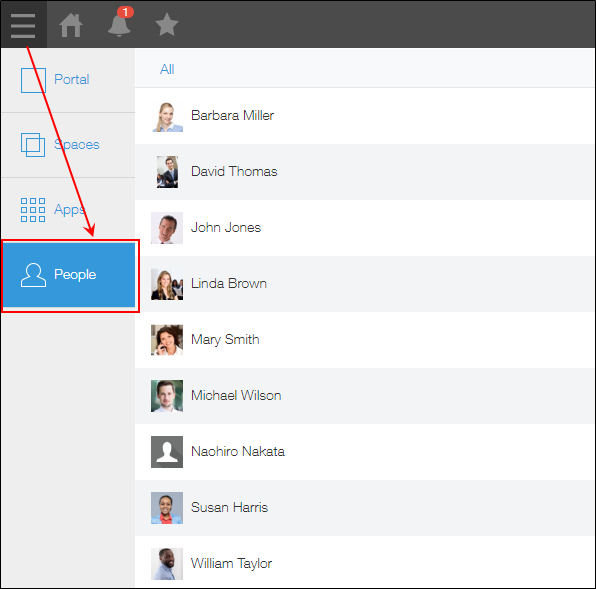This screenshot has height=589, width=596.
Task: Open Mary Smith's profile
Action: (365, 340)
